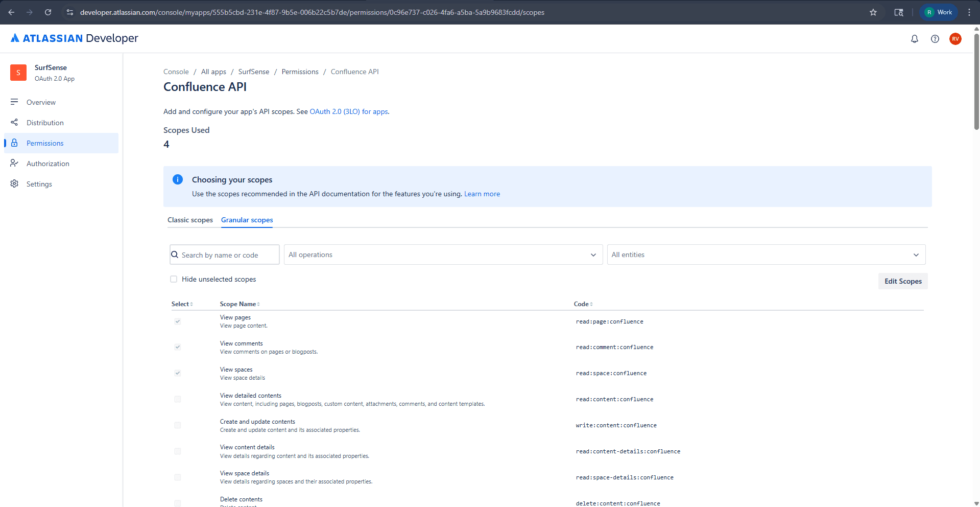Open the All operations dropdown

pyautogui.click(x=442, y=254)
